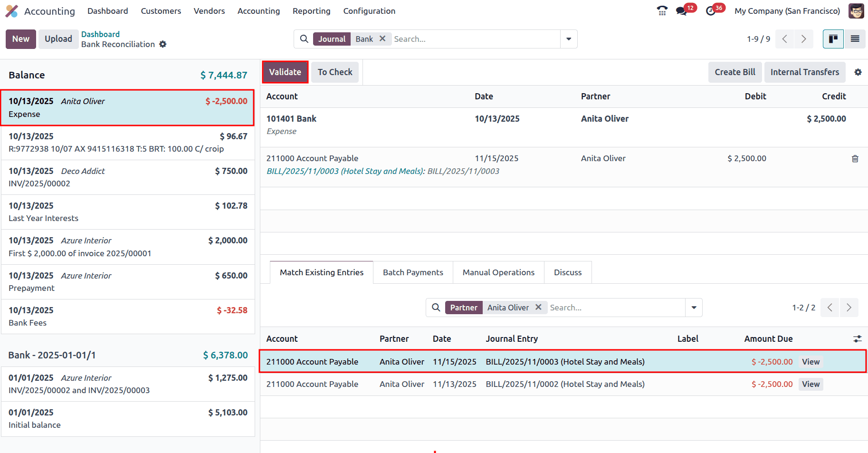This screenshot has height=453, width=868.
Task: Switch to list view
Action: pos(855,39)
